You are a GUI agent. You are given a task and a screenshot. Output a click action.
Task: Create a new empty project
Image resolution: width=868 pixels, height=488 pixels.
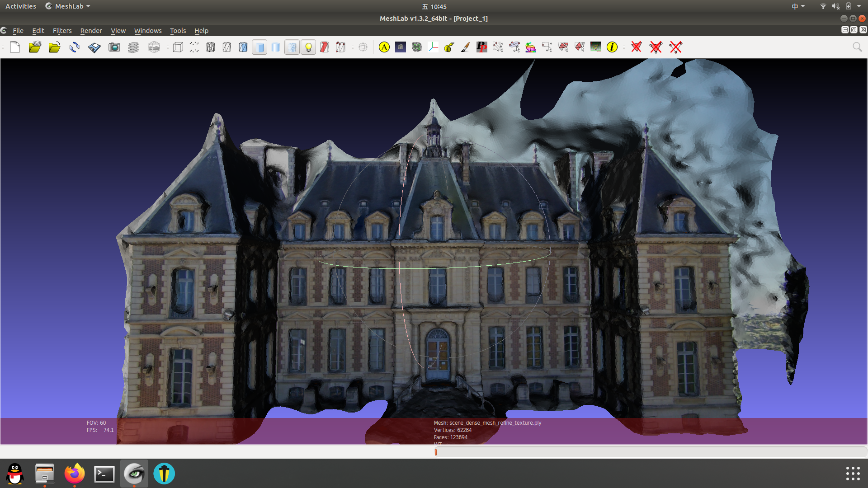(x=15, y=47)
